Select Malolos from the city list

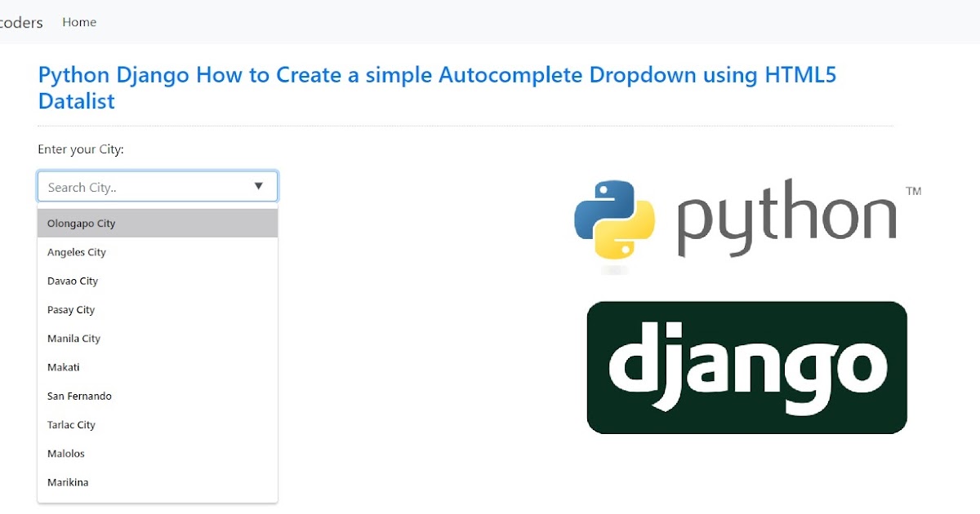[x=65, y=453]
